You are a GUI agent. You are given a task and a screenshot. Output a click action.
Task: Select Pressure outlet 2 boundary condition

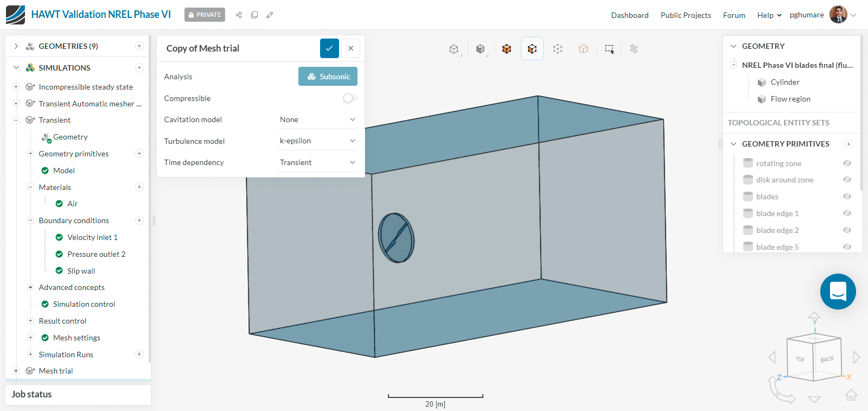tap(96, 254)
